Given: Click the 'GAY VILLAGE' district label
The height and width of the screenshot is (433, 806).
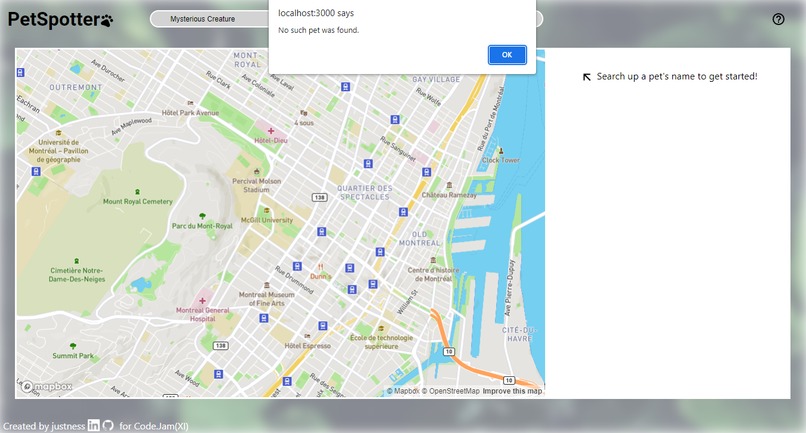Looking at the screenshot, I should (x=436, y=79).
